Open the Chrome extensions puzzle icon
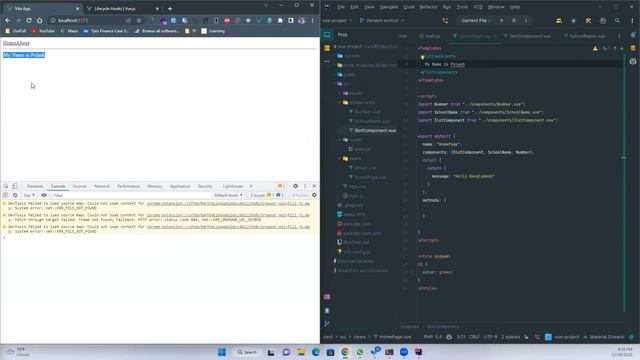This screenshot has height=360, width=640. click(x=280, y=20)
